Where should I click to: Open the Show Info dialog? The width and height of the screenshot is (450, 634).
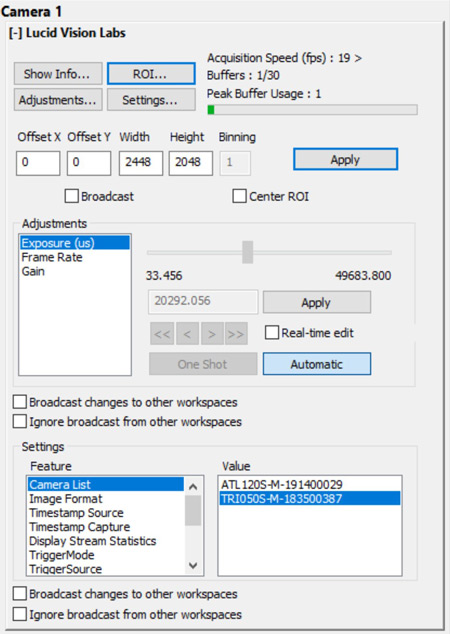click(x=58, y=74)
